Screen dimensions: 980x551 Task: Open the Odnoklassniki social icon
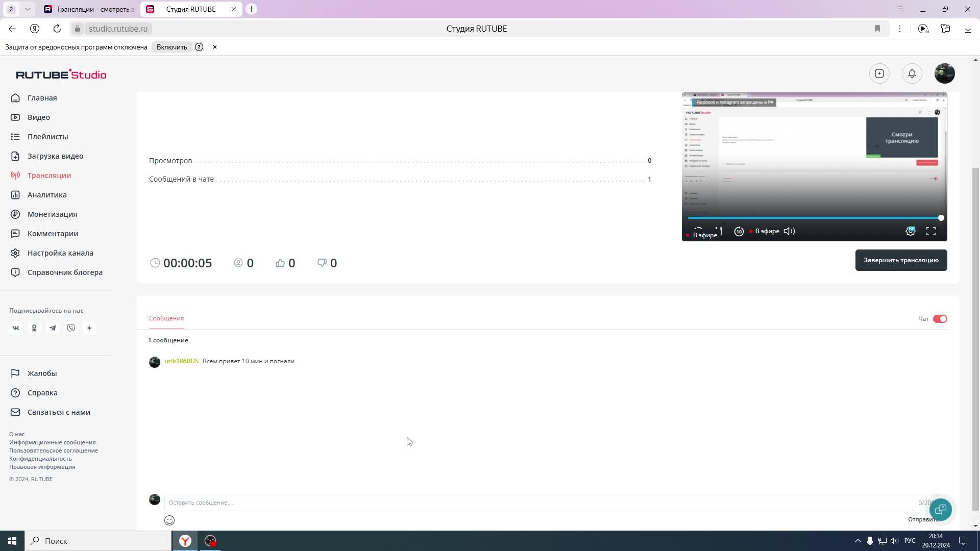click(34, 328)
